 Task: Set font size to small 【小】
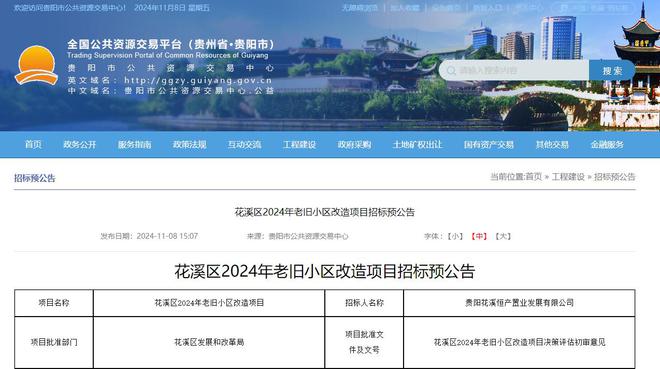(455, 236)
